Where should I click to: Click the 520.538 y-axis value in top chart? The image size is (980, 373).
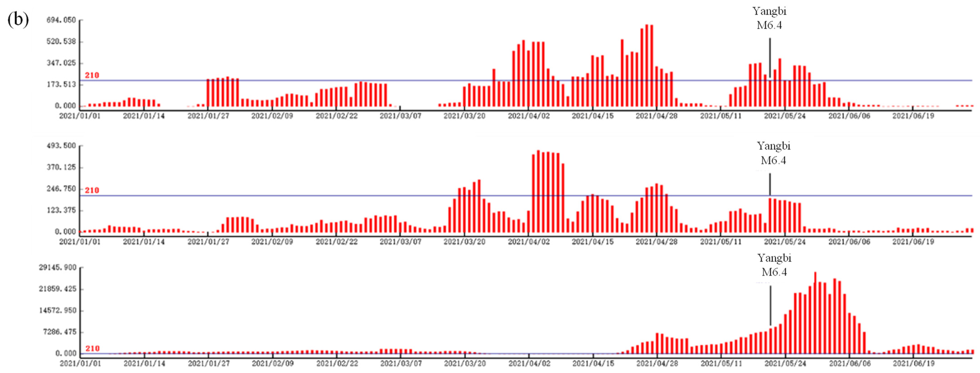[61, 41]
